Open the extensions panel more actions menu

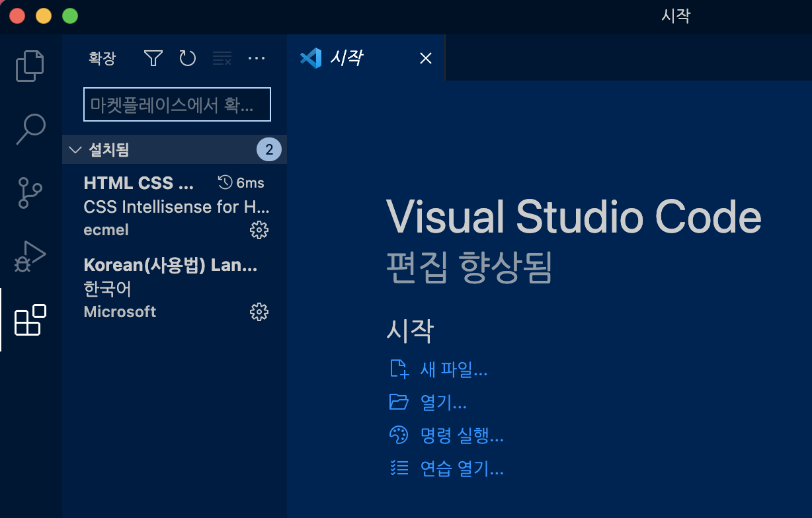(257, 58)
